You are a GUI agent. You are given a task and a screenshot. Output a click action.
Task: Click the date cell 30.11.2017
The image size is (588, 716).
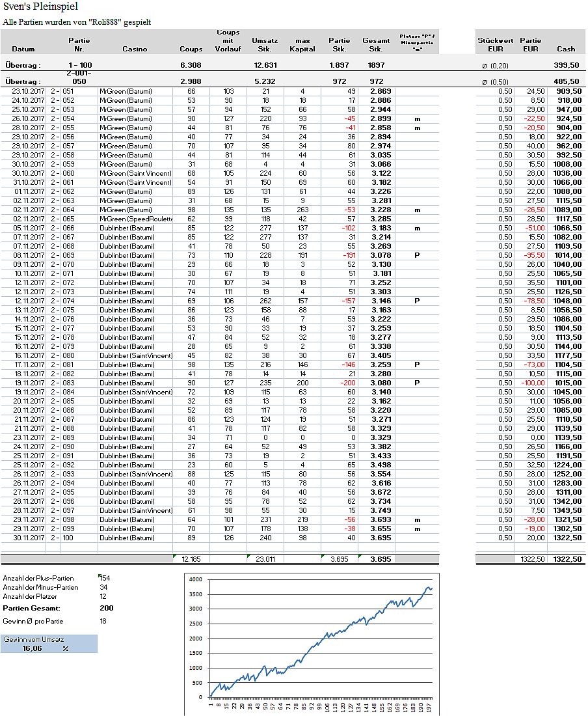click(x=27, y=538)
